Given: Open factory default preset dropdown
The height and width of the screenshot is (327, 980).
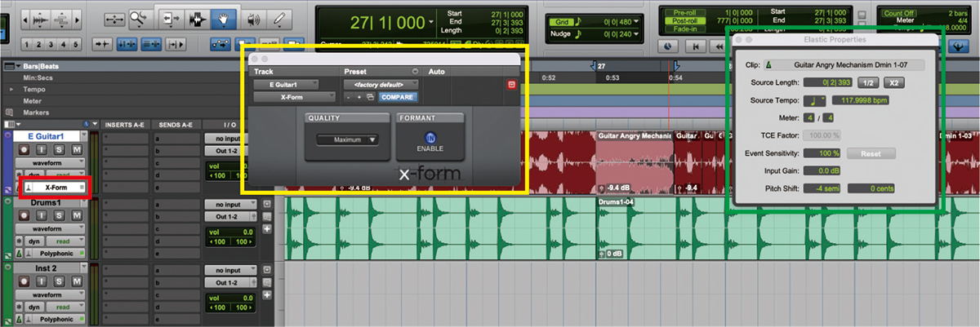Looking at the screenshot, I should [x=381, y=84].
